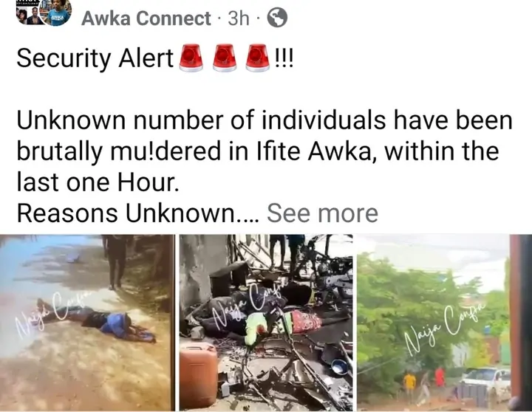The width and height of the screenshot is (532, 412).
Task: Open the middle photo showing burnt wreckage
Action: pyautogui.click(x=266, y=323)
